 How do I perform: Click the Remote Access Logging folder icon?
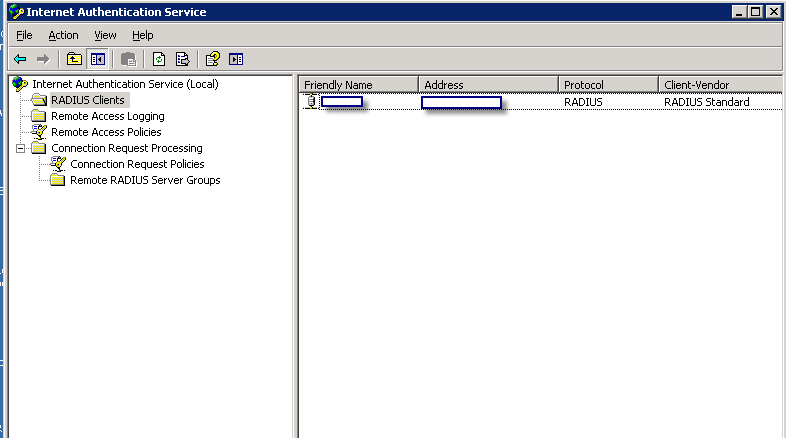tap(39, 116)
